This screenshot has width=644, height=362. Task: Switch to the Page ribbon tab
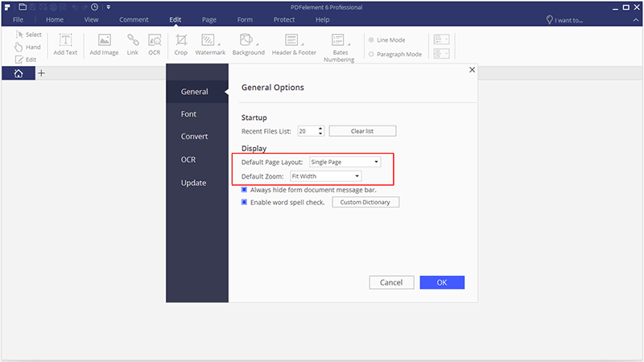209,19
